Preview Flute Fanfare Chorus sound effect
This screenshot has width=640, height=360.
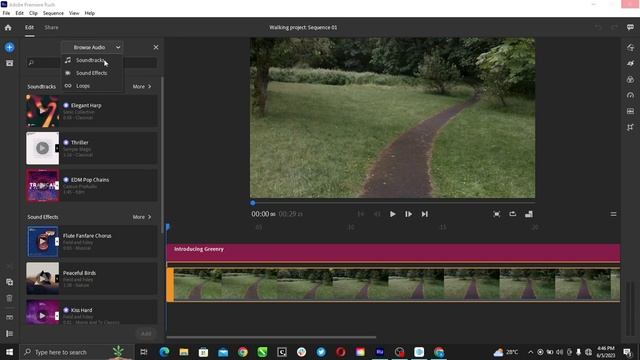coord(42,241)
